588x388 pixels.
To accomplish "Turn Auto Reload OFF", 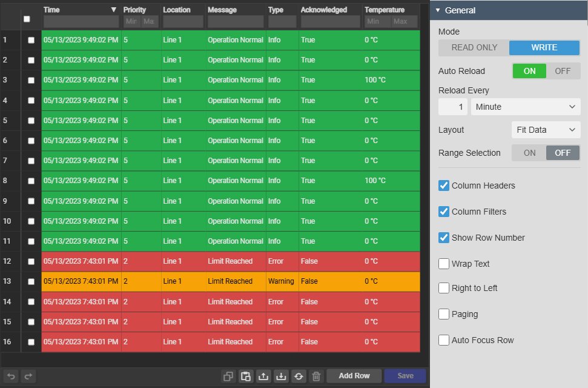I will (563, 71).
